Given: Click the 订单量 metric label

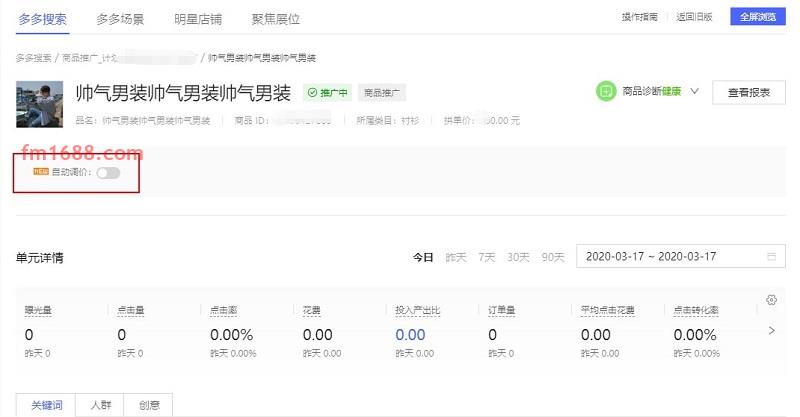Looking at the screenshot, I should [x=502, y=310].
